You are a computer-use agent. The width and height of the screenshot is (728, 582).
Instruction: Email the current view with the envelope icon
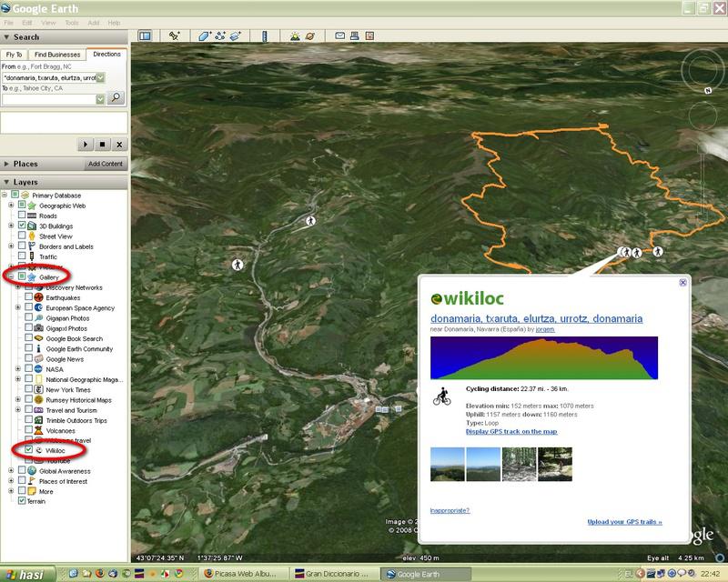(x=339, y=35)
